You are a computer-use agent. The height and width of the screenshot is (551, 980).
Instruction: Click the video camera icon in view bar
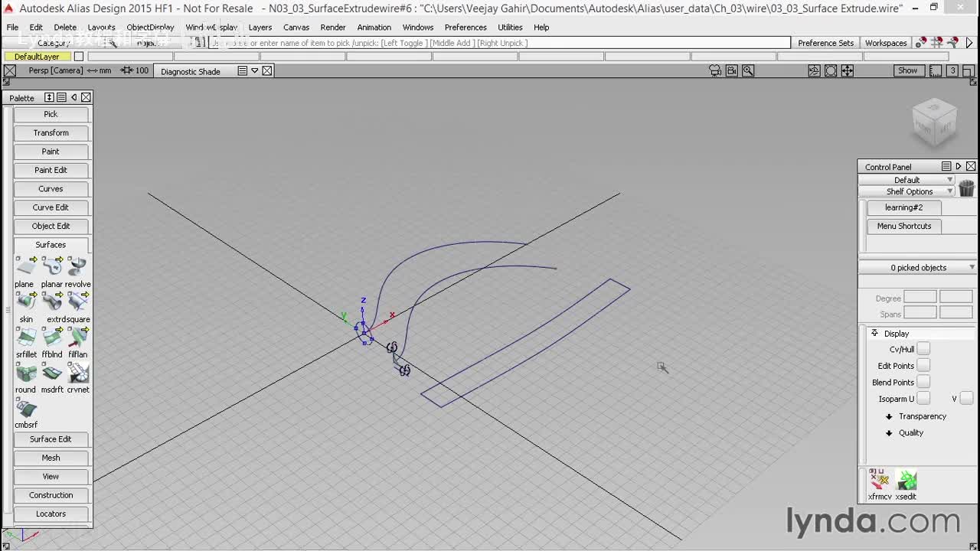732,70
